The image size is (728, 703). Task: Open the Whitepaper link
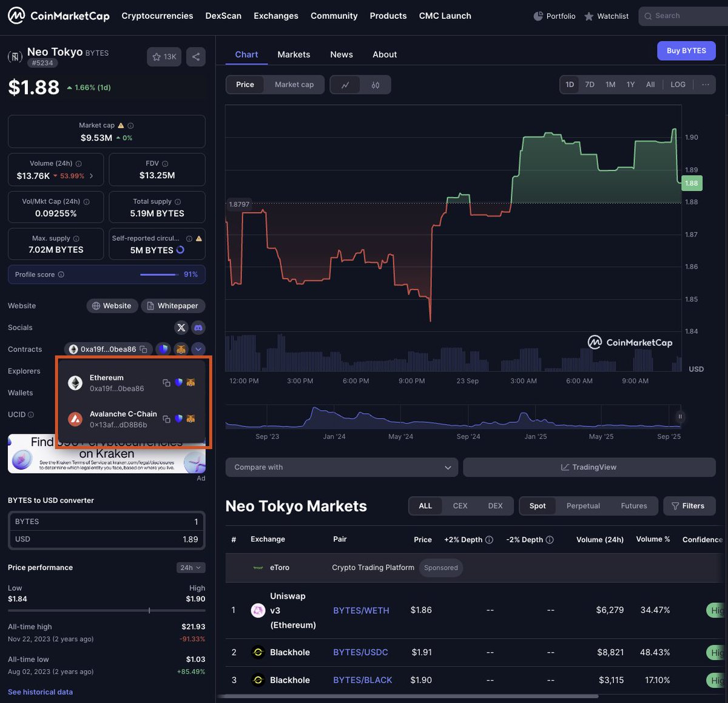pyautogui.click(x=173, y=306)
